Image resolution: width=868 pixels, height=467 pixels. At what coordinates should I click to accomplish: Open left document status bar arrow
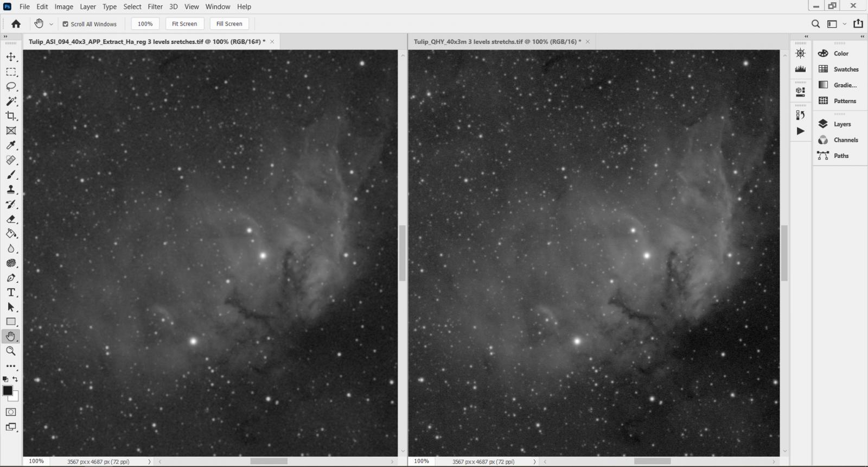[x=149, y=462]
